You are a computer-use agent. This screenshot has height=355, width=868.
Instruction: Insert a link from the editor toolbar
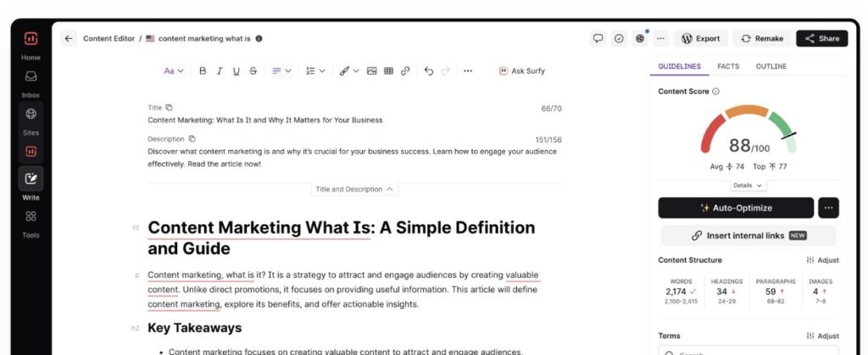point(405,71)
